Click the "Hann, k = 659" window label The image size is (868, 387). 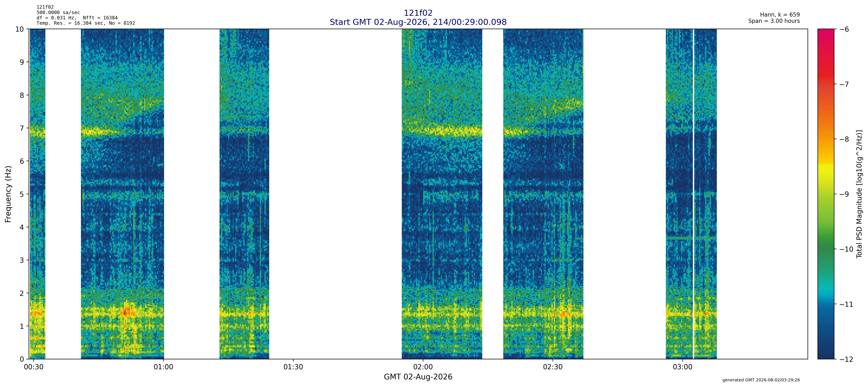pos(780,15)
